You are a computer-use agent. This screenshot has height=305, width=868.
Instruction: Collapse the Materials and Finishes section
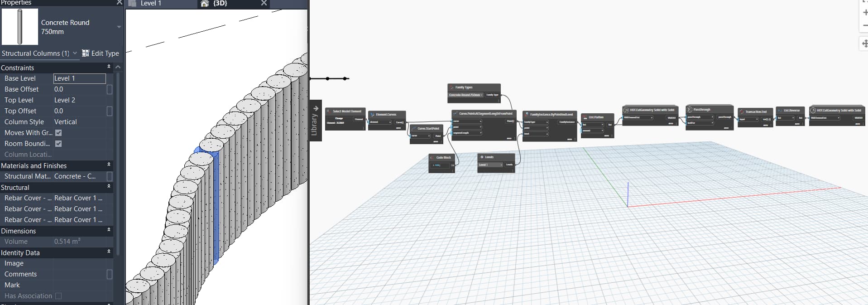point(109,165)
